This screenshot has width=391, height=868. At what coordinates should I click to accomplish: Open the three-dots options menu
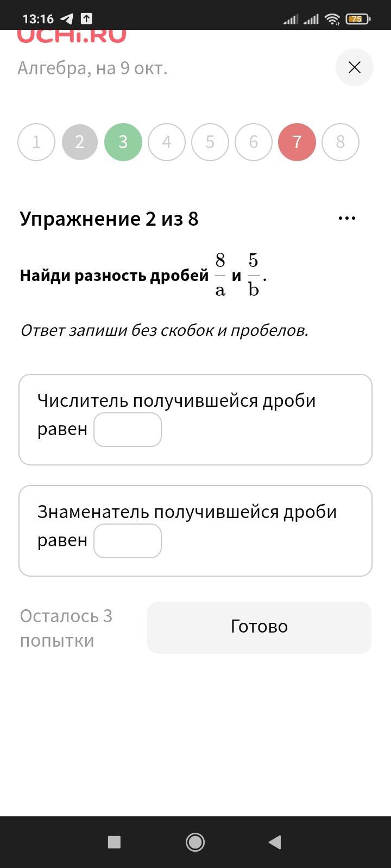[x=346, y=218]
